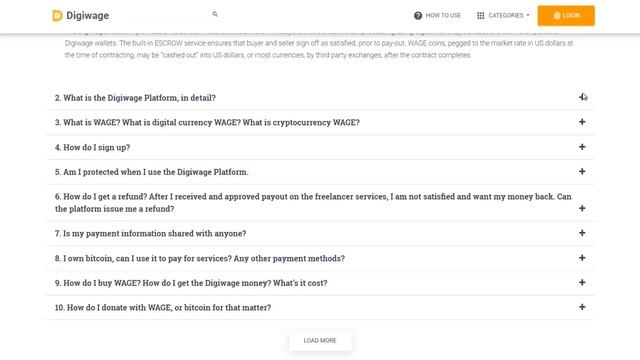Screen dimensions: 640x360
Task: Select '4. How do I sign up?' text
Action: (92, 147)
